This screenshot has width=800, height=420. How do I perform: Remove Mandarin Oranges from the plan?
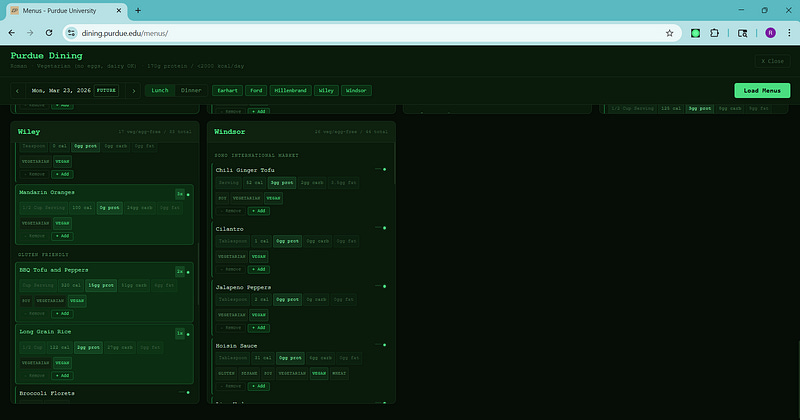pyautogui.click(x=35, y=236)
